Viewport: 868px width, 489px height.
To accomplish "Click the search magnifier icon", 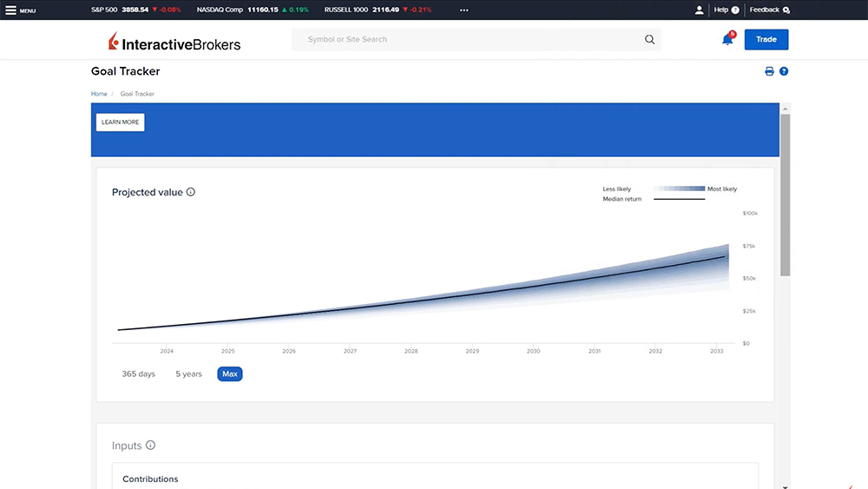I will tap(649, 39).
